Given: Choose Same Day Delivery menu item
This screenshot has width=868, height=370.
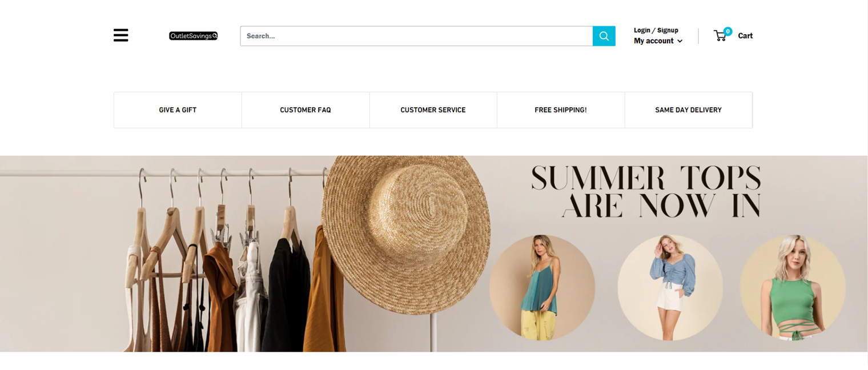Looking at the screenshot, I should tap(688, 110).
